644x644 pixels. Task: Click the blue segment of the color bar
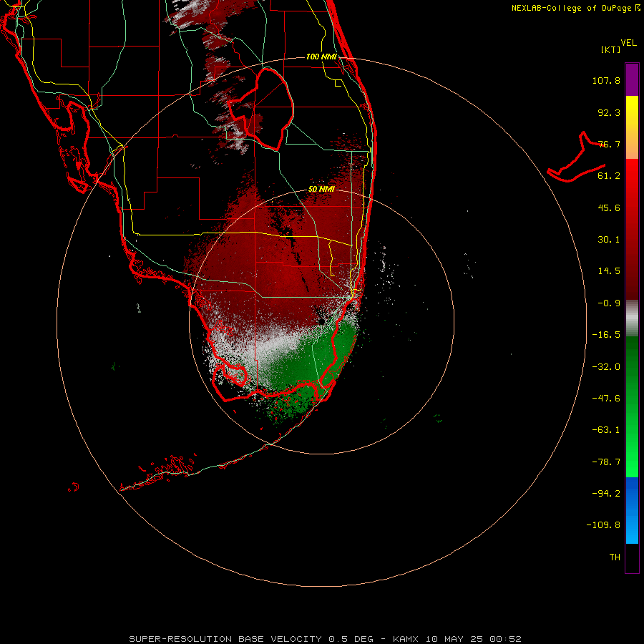(632, 510)
